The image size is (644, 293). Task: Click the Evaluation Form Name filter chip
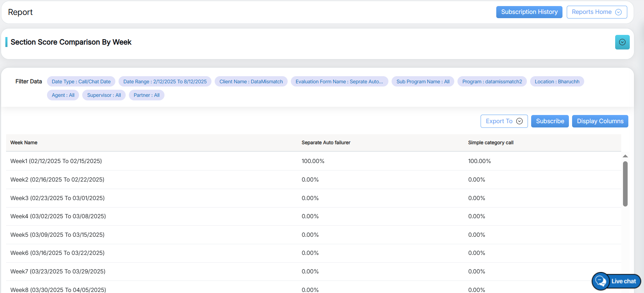click(339, 82)
